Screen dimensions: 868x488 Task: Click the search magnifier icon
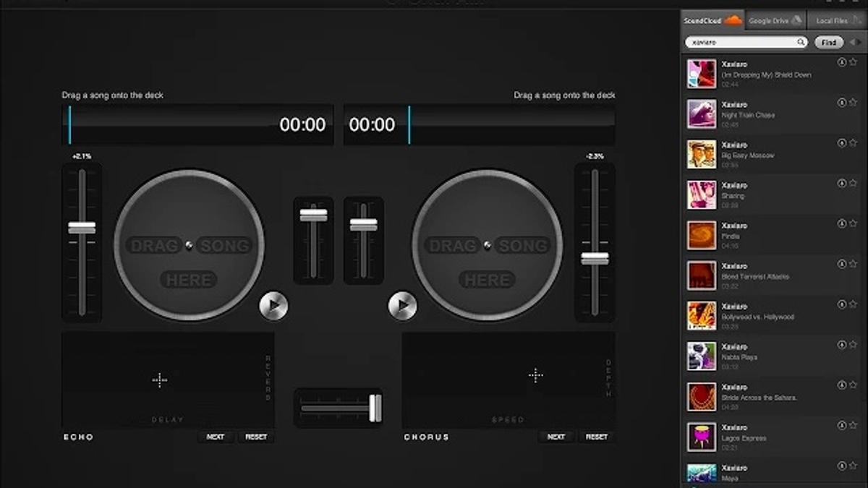[801, 43]
